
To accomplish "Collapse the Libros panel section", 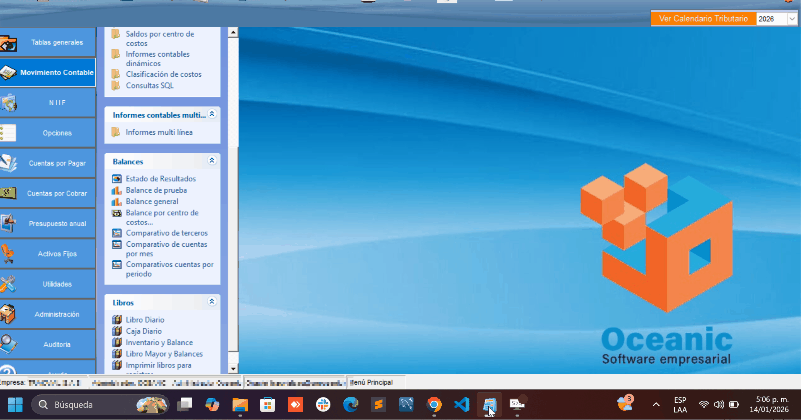I will (212, 301).
